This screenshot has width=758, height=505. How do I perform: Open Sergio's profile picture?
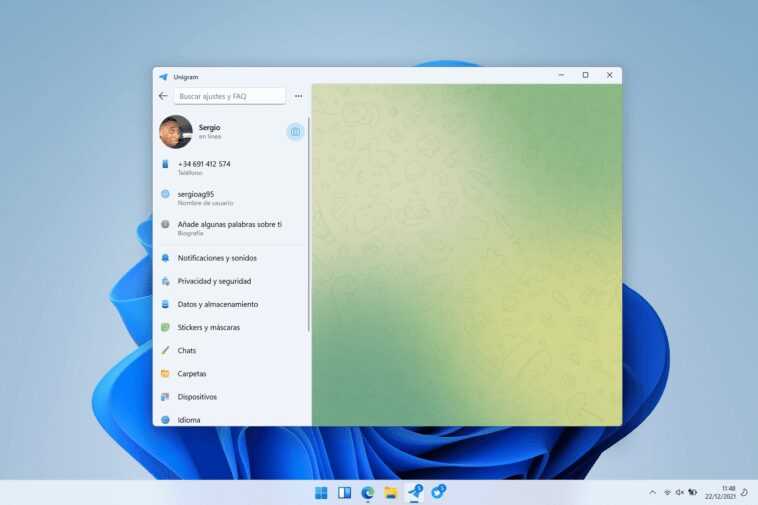[175, 131]
